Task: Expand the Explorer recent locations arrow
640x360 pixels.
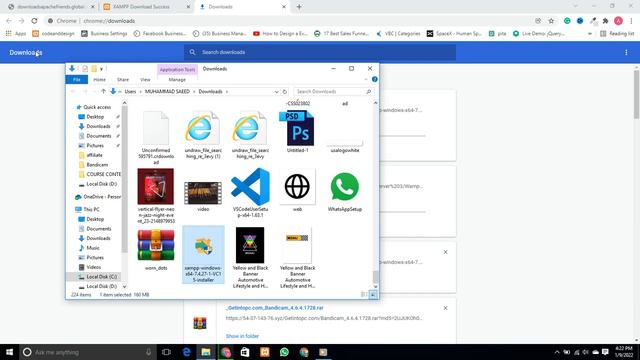Action: (94, 91)
